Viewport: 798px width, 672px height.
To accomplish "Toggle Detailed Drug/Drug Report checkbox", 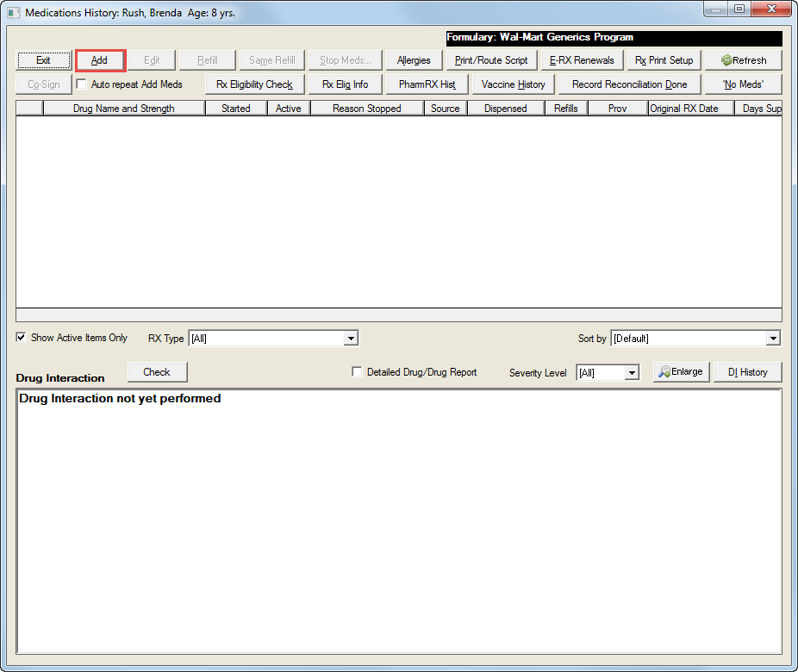I will (x=358, y=372).
